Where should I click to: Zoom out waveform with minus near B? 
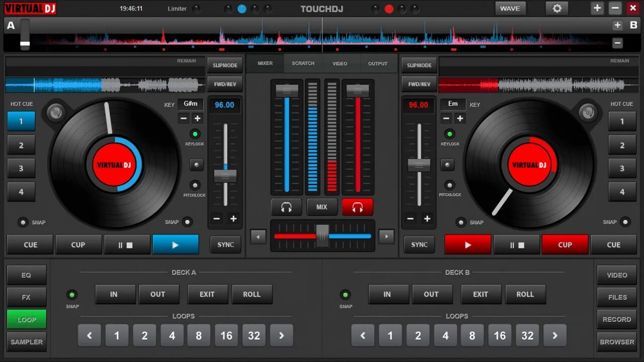click(618, 43)
